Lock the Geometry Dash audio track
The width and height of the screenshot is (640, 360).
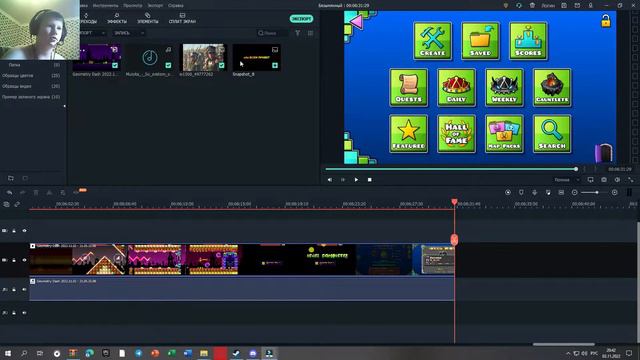tap(14, 289)
